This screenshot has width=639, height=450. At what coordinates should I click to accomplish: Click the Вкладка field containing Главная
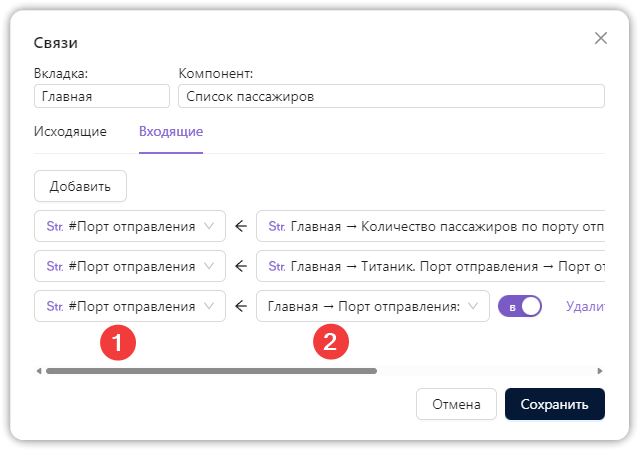[102, 96]
